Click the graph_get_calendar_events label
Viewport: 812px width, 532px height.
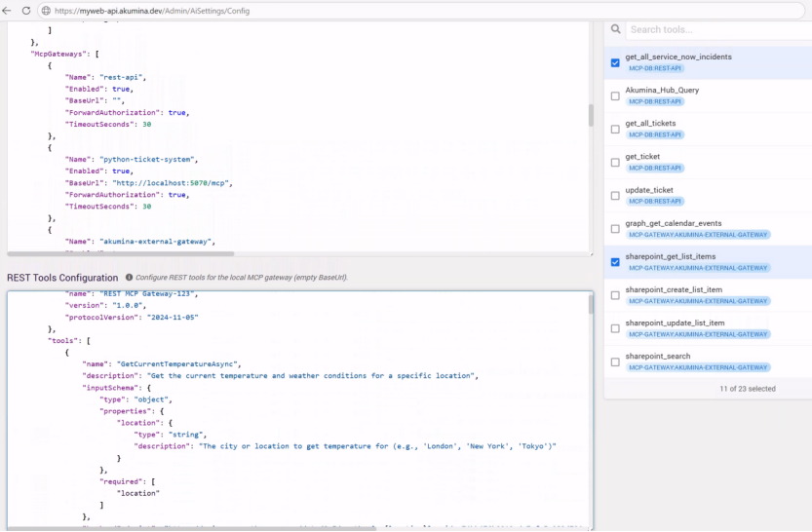click(674, 223)
